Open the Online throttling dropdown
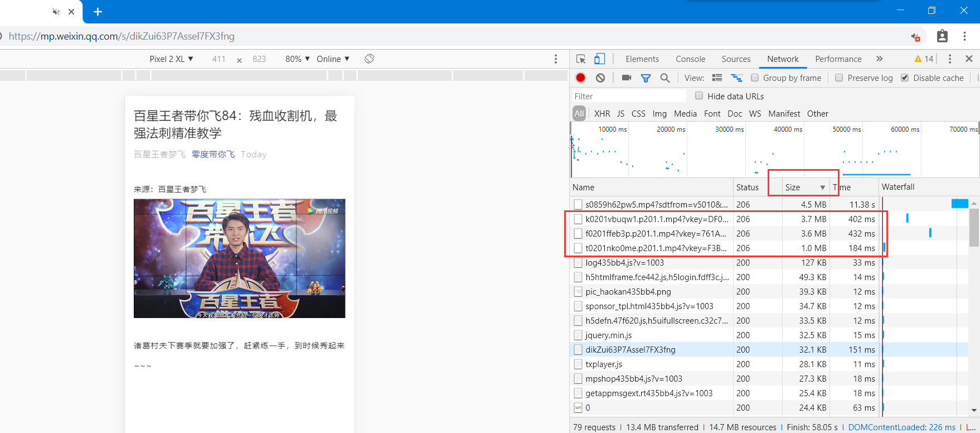 (333, 59)
